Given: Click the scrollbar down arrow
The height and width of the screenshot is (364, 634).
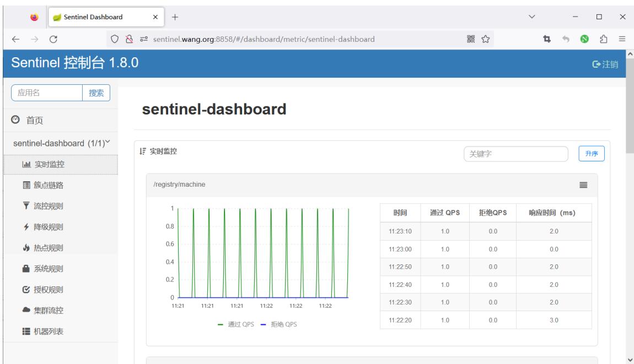Looking at the screenshot, I should click(630, 360).
